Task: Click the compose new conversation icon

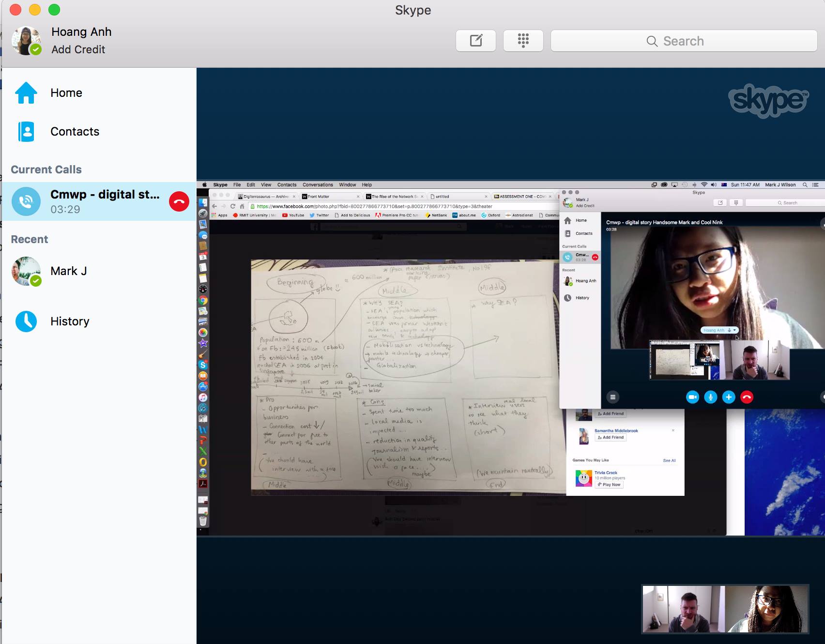Action: [475, 41]
